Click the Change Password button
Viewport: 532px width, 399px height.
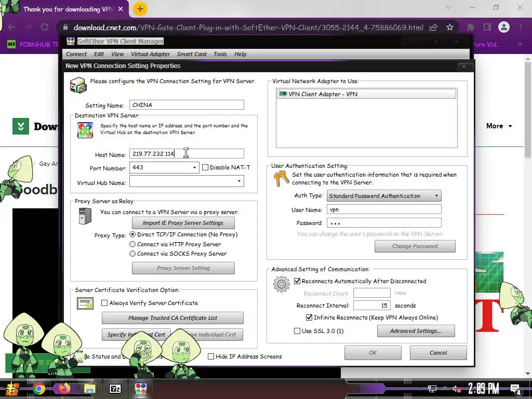[415, 246]
